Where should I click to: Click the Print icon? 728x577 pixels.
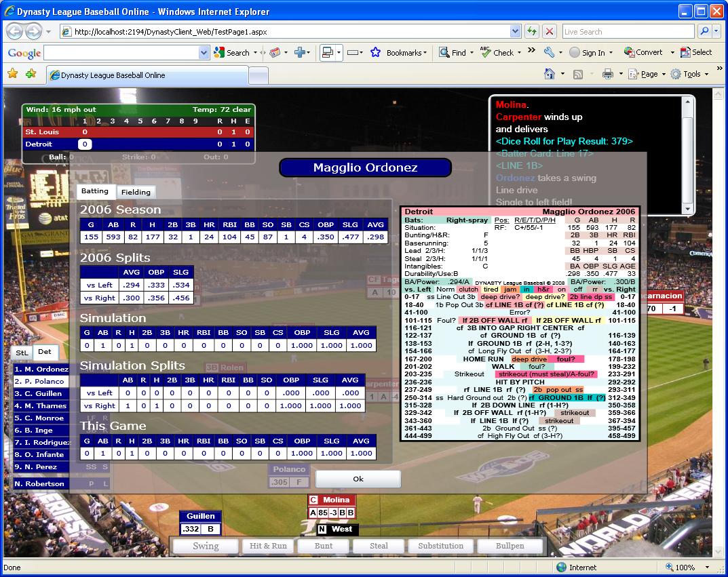tap(607, 74)
